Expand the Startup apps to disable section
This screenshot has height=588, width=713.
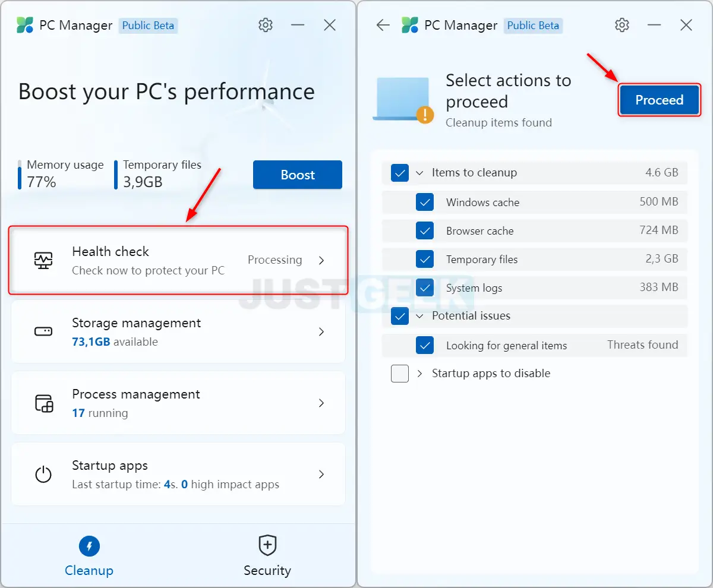coord(419,374)
